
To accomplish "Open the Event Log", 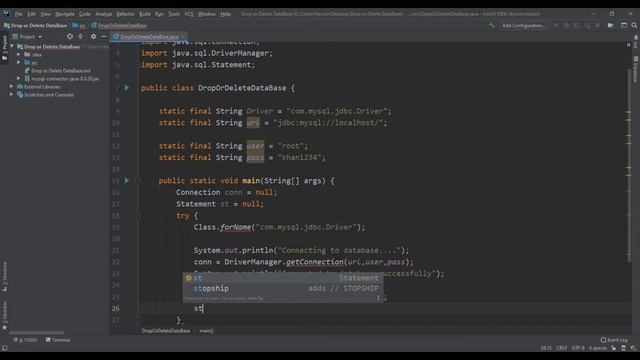I will point(614,340).
